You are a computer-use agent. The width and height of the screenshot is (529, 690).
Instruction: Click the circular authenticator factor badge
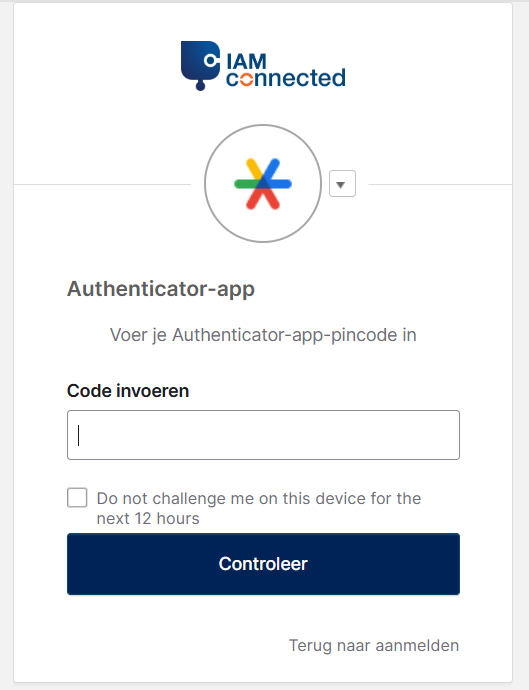click(x=263, y=184)
